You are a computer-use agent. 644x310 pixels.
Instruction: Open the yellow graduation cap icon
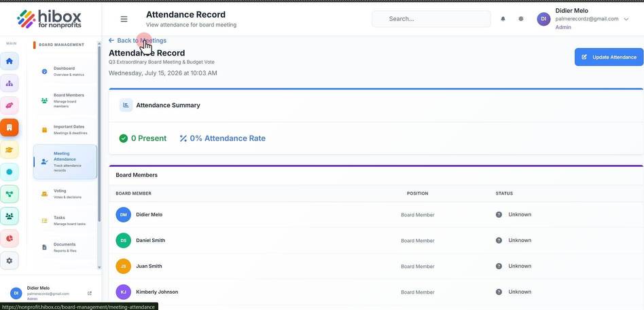(x=10, y=150)
